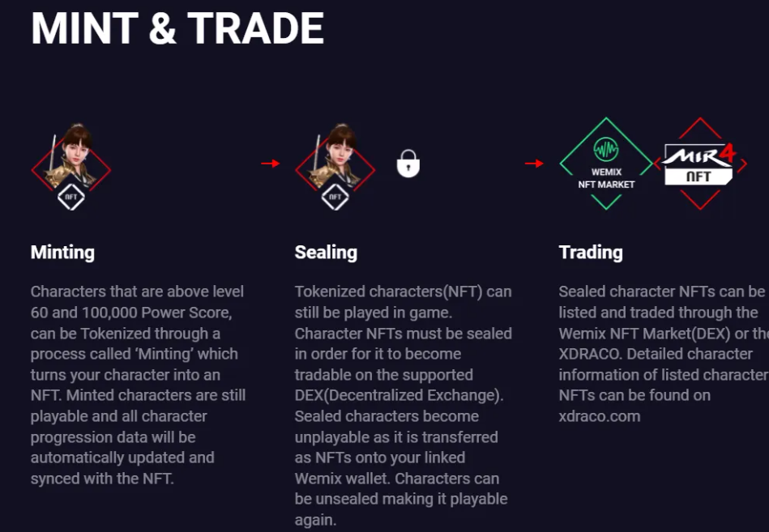Click the red arrow before Wemix NFT Market
Image resolution: width=769 pixels, height=532 pixels.
click(x=534, y=164)
